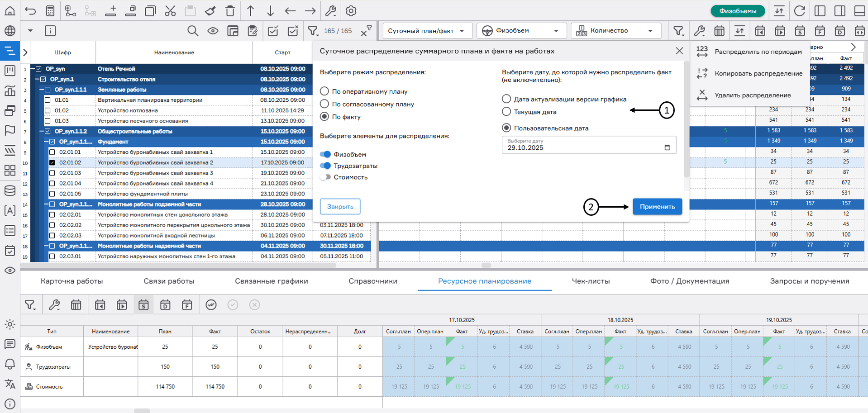Open the magnifier search icon

pos(193,31)
